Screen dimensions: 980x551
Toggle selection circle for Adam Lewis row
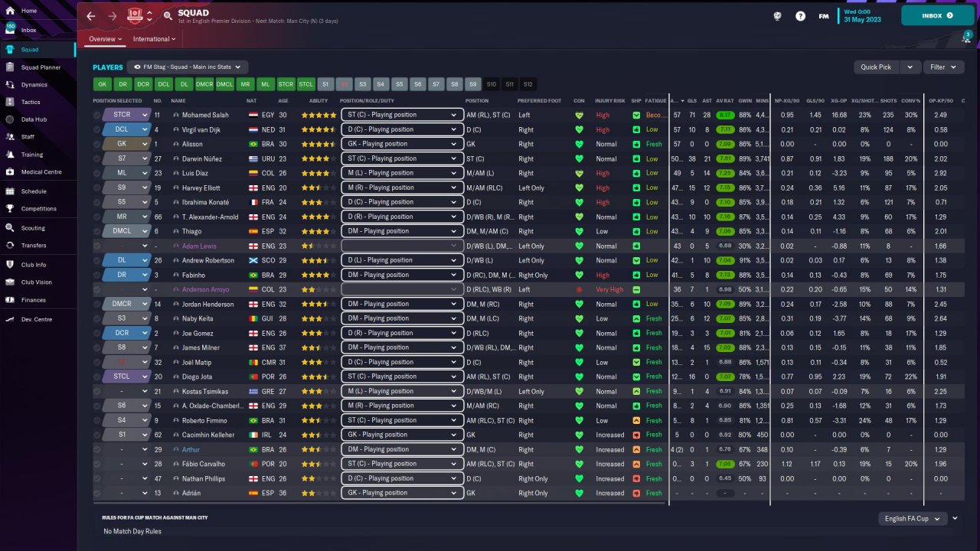pyautogui.click(x=97, y=246)
